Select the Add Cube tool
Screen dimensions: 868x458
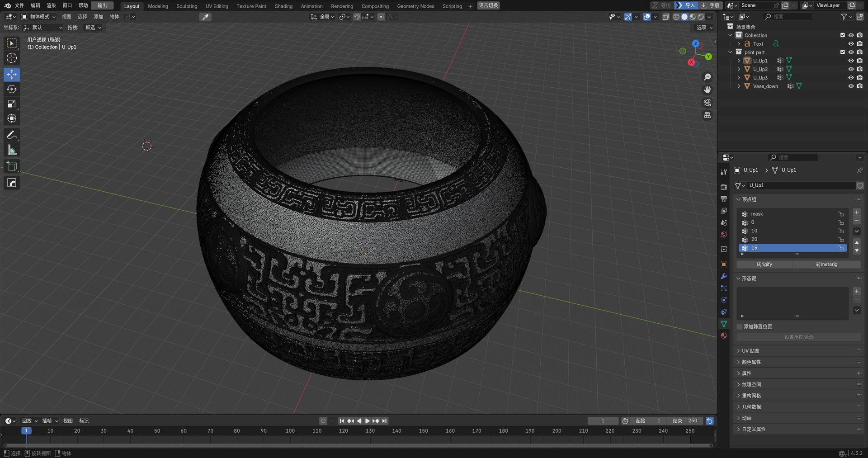pos(12,166)
